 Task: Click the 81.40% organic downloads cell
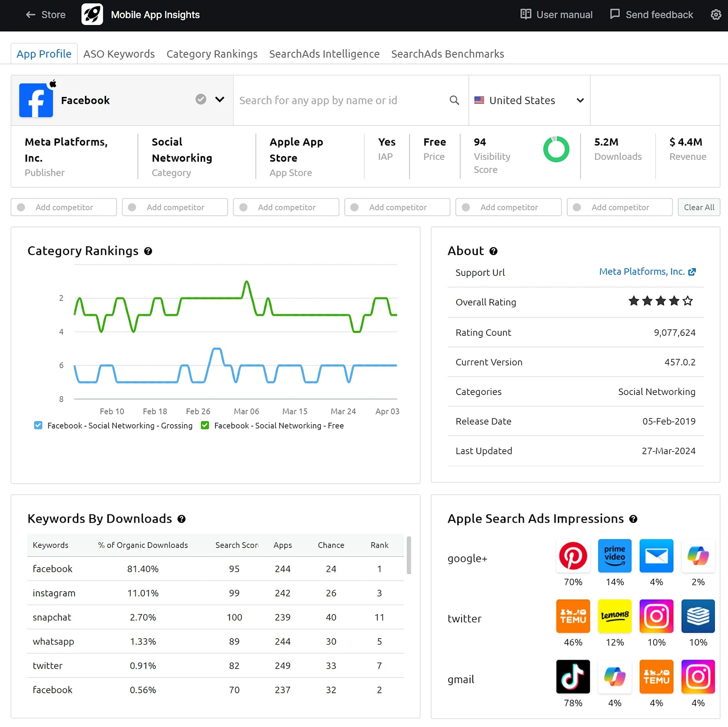point(143,569)
